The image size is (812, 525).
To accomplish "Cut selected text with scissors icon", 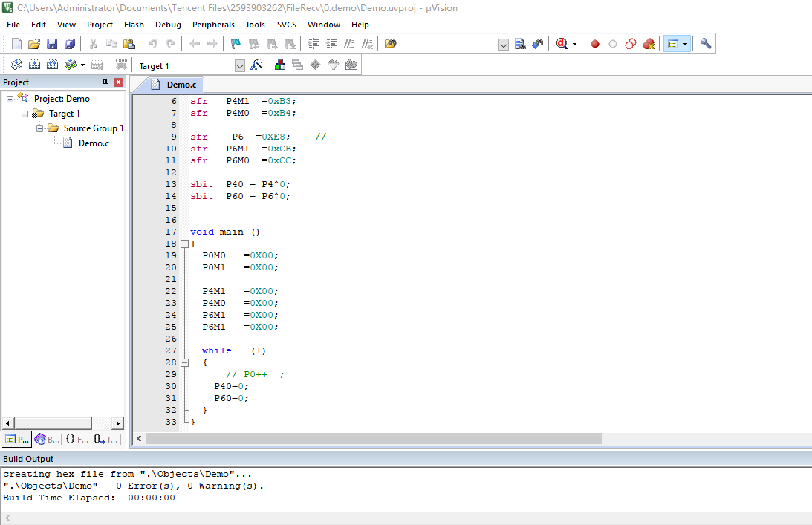I will (x=93, y=44).
